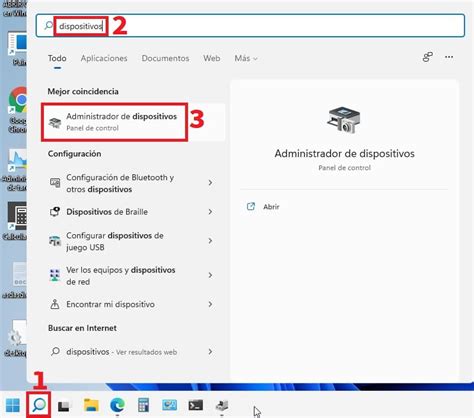Click the Device Manager taskbar icon
474x418 pixels.
coord(222,405)
